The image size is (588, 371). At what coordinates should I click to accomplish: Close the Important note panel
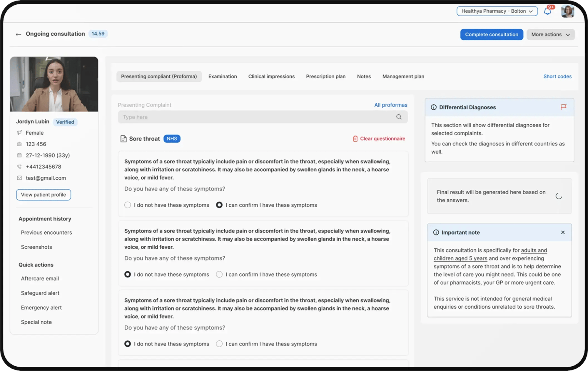click(x=563, y=232)
